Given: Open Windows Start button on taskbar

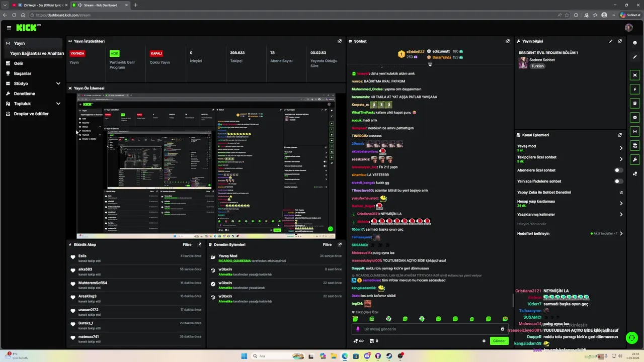Looking at the screenshot, I should click(x=244, y=356).
